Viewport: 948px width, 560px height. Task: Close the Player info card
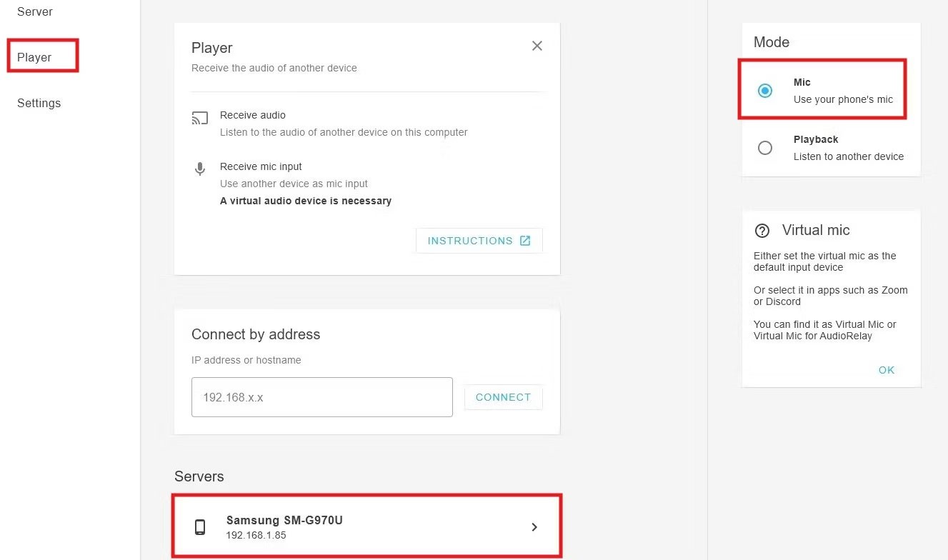537,46
